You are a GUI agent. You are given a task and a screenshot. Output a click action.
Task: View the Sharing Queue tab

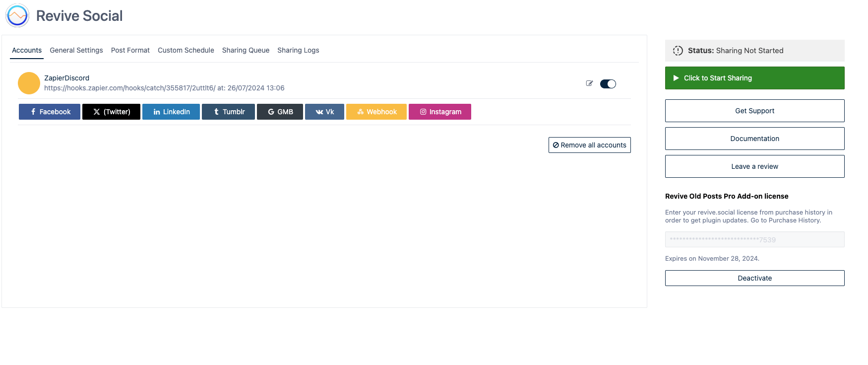click(246, 50)
